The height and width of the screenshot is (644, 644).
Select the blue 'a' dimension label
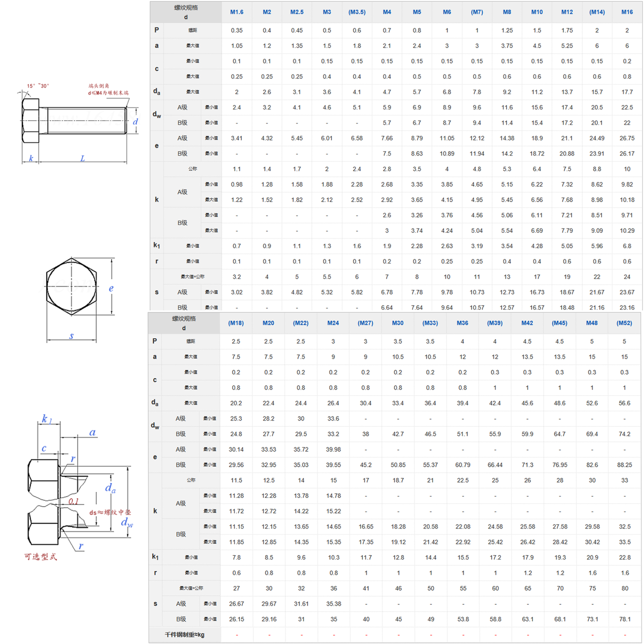[x=93, y=432]
